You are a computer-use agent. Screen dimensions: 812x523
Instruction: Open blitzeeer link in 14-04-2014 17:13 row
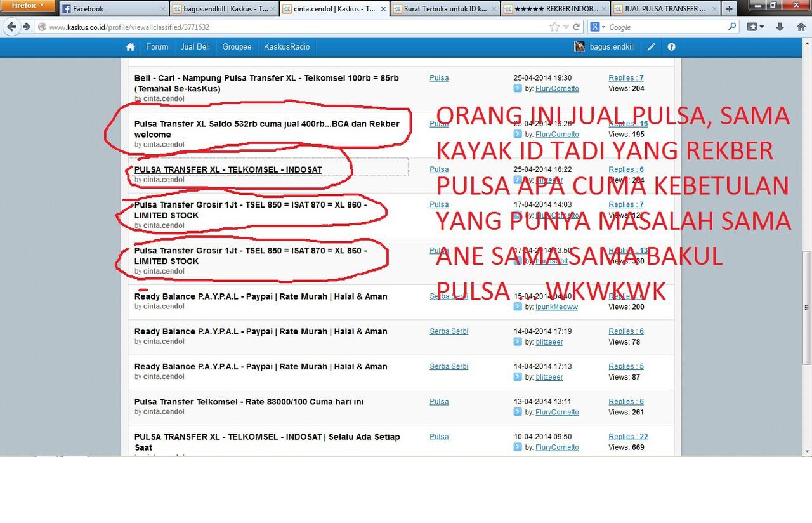pyautogui.click(x=549, y=377)
